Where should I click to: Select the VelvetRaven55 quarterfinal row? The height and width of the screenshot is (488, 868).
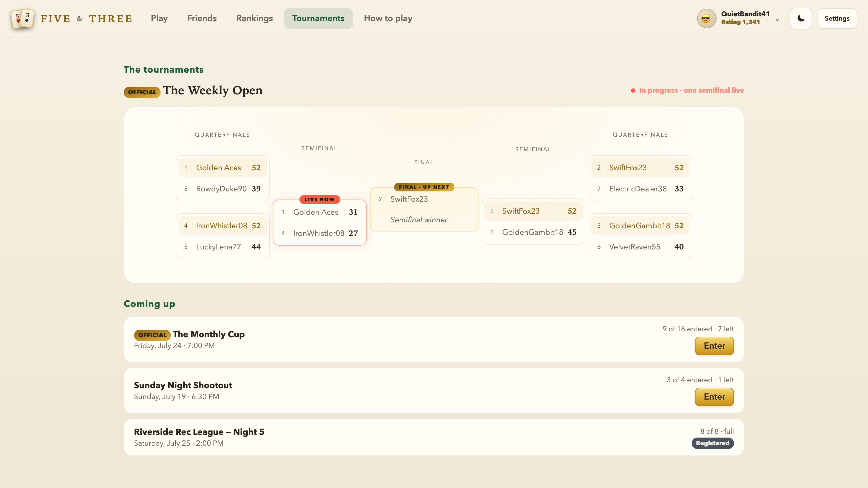[x=640, y=247]
